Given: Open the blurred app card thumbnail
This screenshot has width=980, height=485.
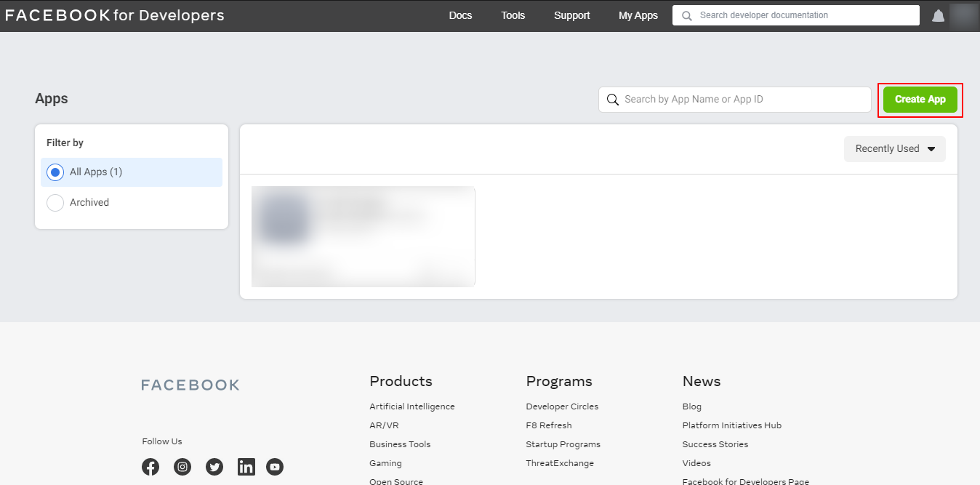Looking at the screenshot, I should click(364, 236).
